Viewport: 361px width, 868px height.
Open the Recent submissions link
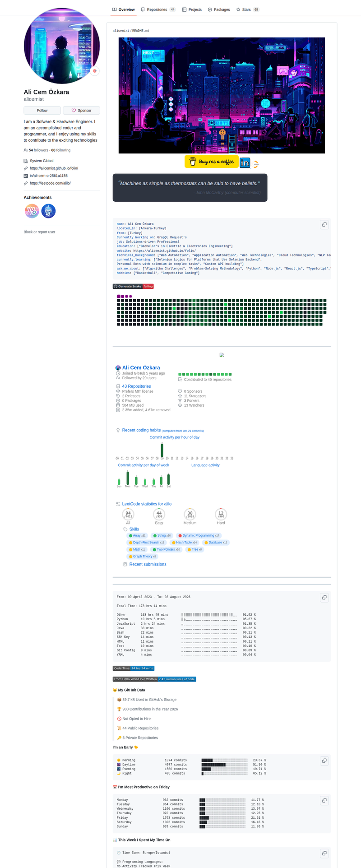click(x=148, y=564)
